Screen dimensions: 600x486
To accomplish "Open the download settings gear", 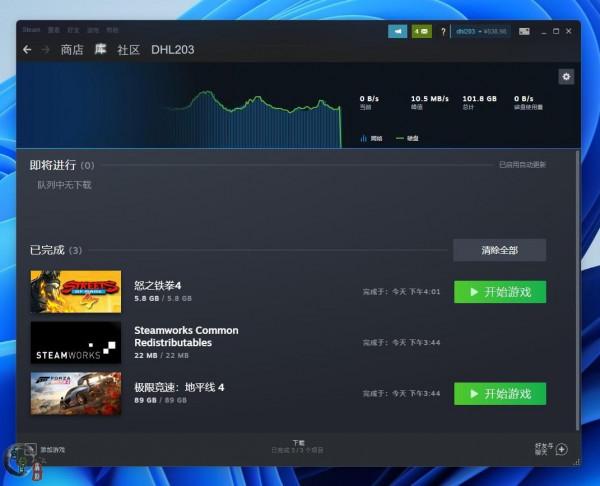I will (x=567, y=77).
